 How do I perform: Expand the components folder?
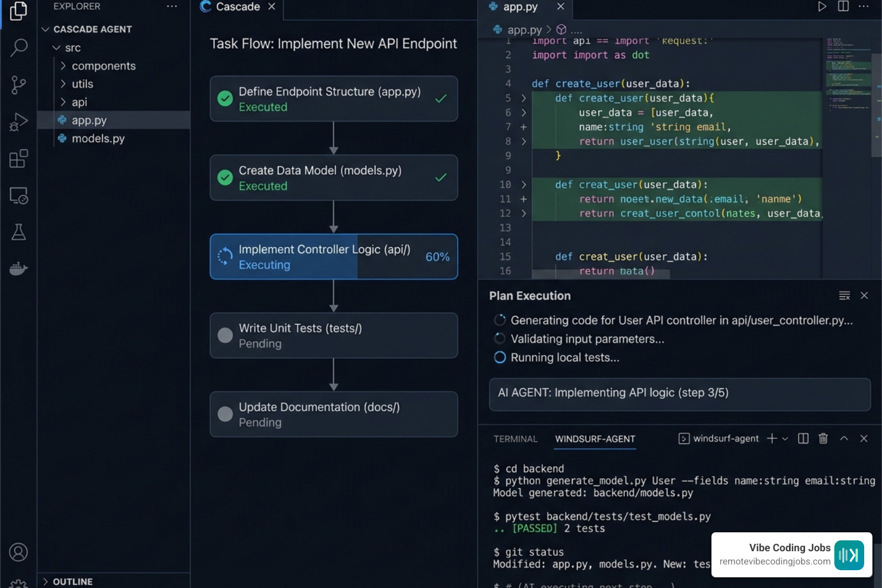pyautogui.click(x=63, y=66)
